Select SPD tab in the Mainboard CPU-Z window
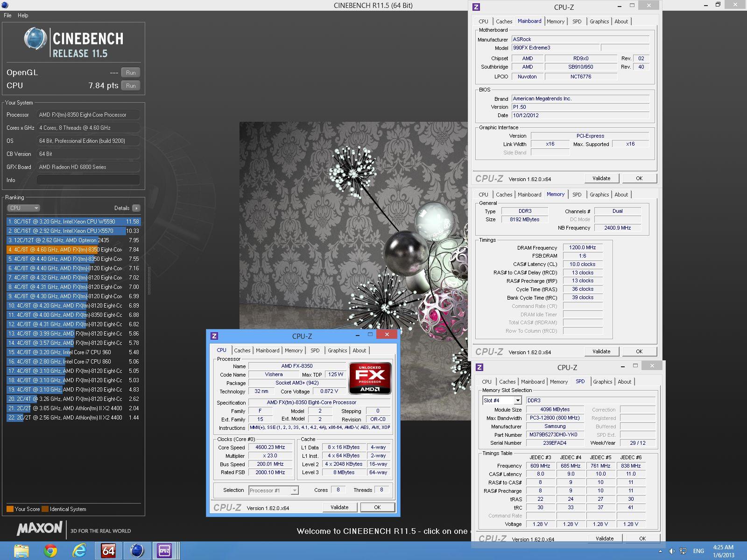The image size is (747, 560). [x=577, y=21]
